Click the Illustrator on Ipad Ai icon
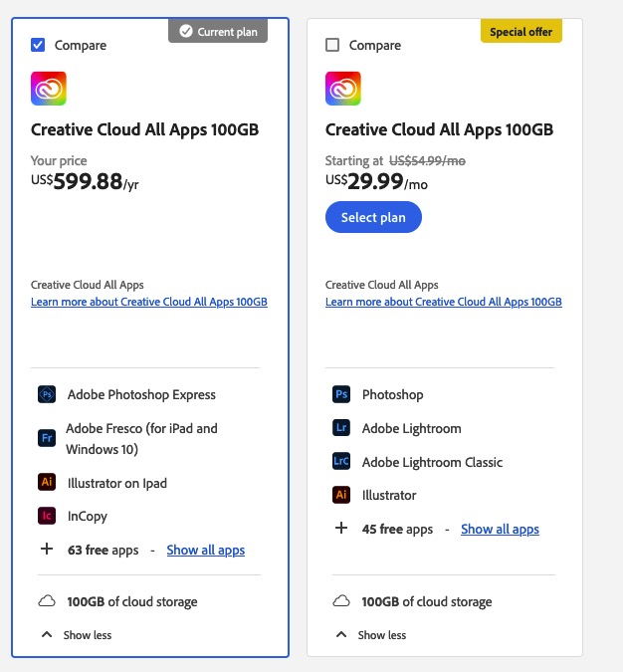Screen dimensions: 623x672 [x=47, y=482]
